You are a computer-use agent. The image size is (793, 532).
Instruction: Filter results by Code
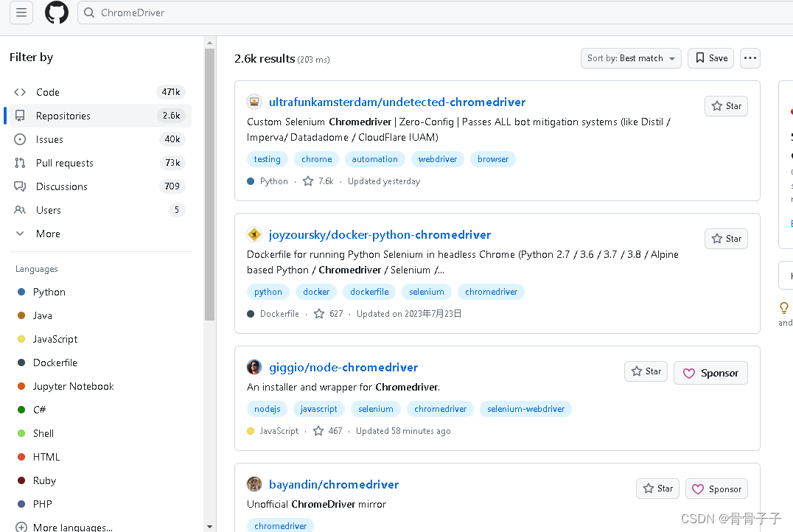tap(100, 92)
